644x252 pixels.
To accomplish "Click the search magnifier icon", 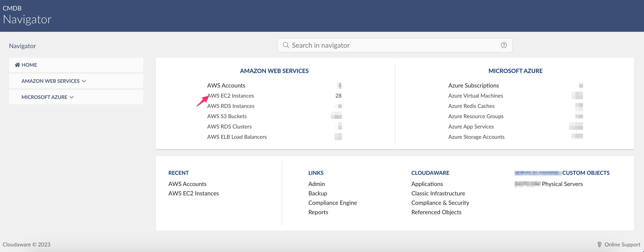I will coord(286,45).
